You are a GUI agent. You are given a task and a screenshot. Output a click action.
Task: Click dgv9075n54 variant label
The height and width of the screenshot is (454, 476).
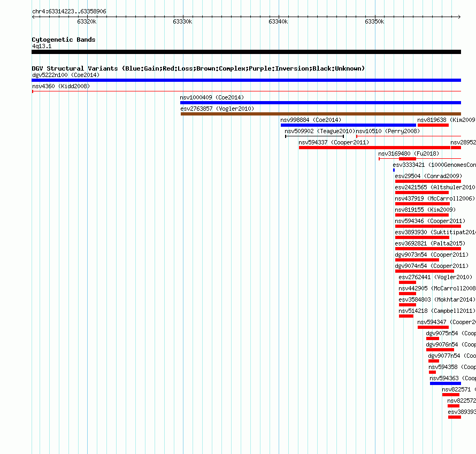[x=450, y=333]
